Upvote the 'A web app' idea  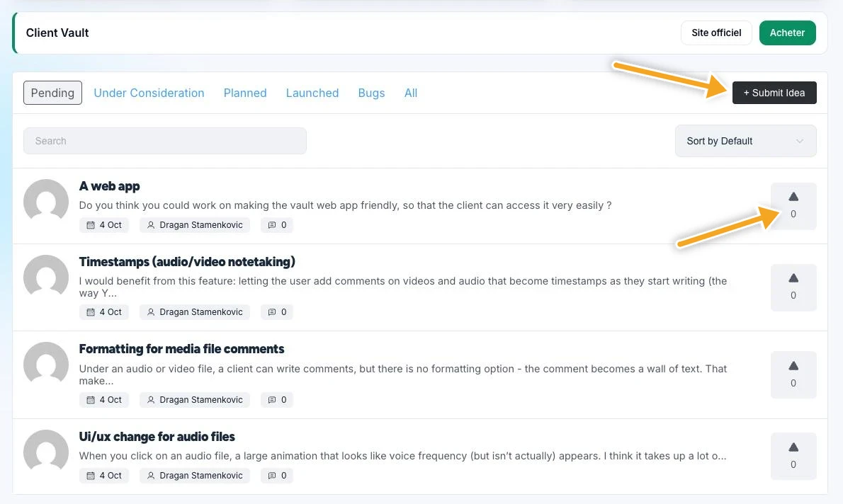pyautogui.click(x=793, y=206)
